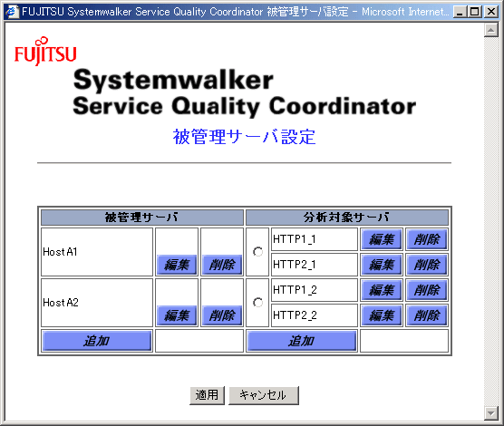Screen dimensions: 504x426
Task: Click the blue 被管理サーバ設定 page heading
Action: pos(244,137)
